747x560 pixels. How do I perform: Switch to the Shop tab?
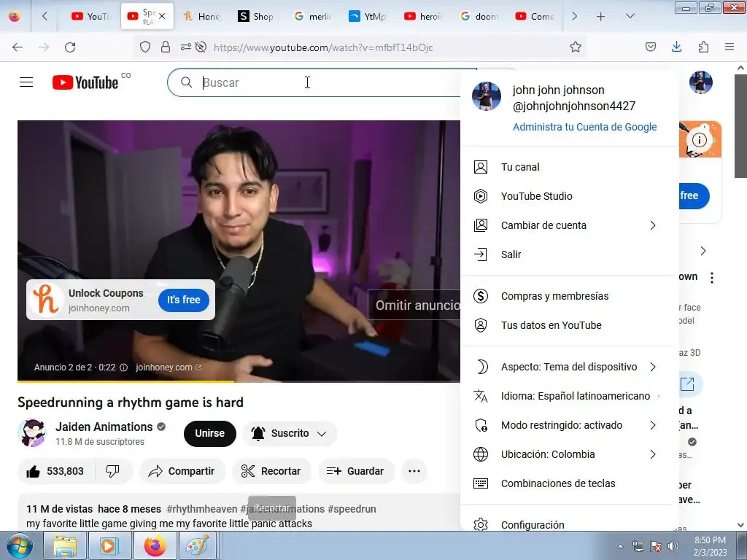[x=256, y=16]
